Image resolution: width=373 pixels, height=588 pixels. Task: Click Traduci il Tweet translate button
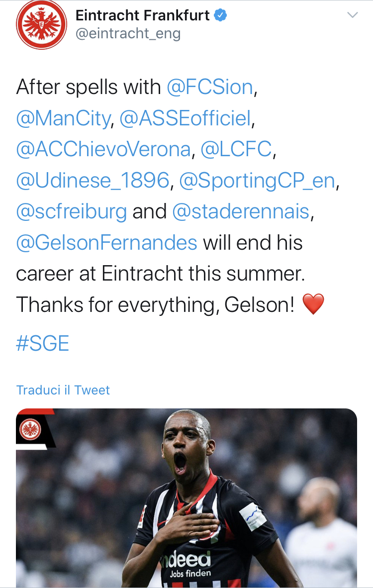coord(63,390)
